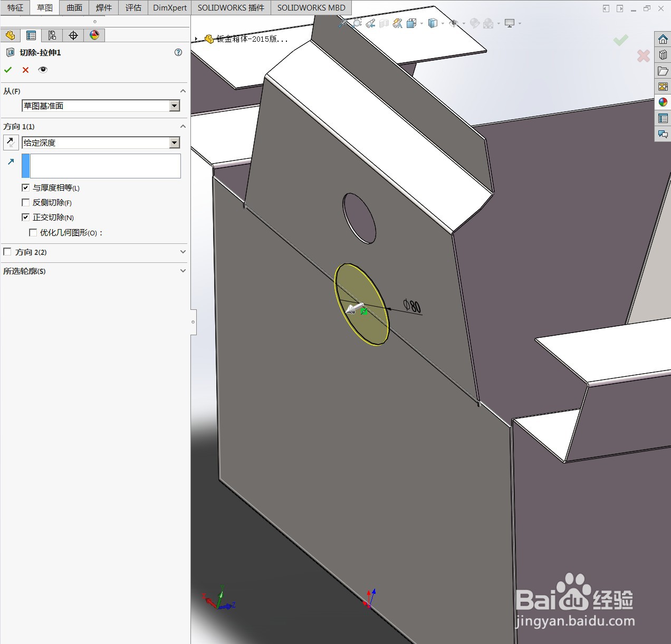Image resolution: width=671 pixels, height=644 pixels.
Task: Expand the flyout tree '钣金箱体-2015版'
Action: point(196,39)
